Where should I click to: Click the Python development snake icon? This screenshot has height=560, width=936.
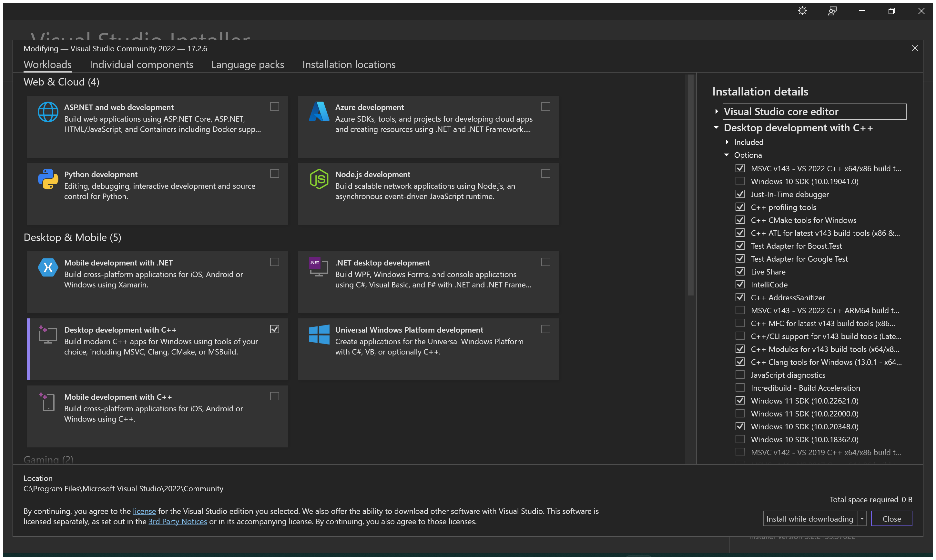coord(48,179)
